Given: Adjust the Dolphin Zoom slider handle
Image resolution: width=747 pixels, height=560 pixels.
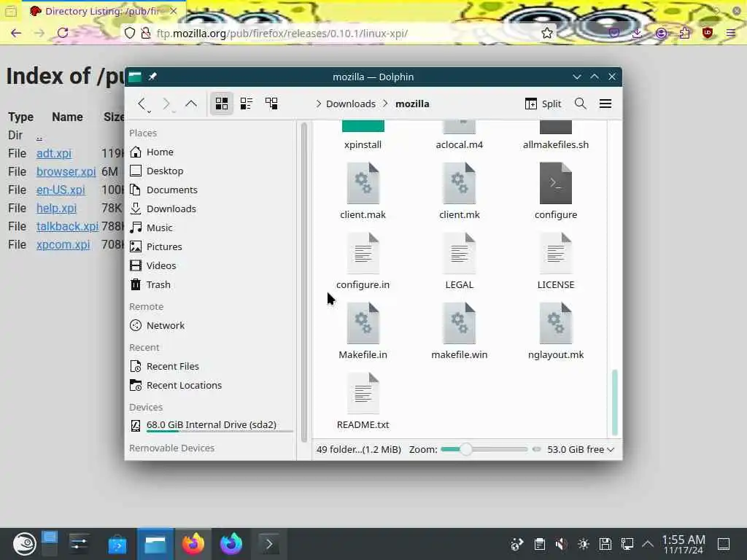Looking at the screenshot, I should [x=466, y=449].
